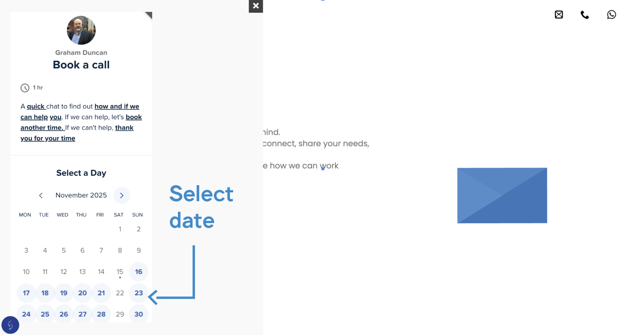Click the "November 2025" month label

click(x=81, y=195)
